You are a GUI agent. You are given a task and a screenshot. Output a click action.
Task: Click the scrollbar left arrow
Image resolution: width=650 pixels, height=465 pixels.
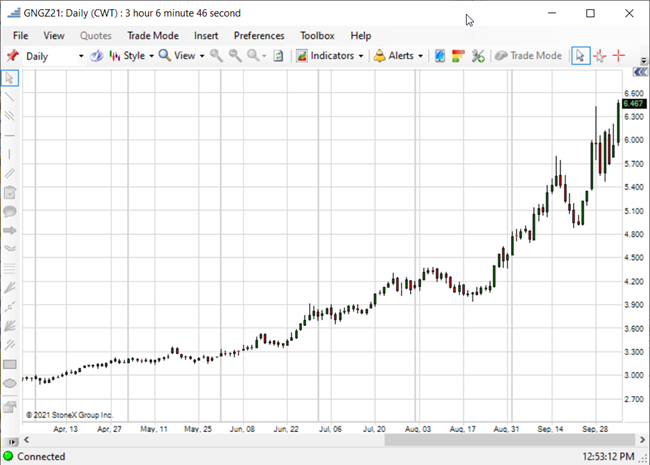click(26, 440)
